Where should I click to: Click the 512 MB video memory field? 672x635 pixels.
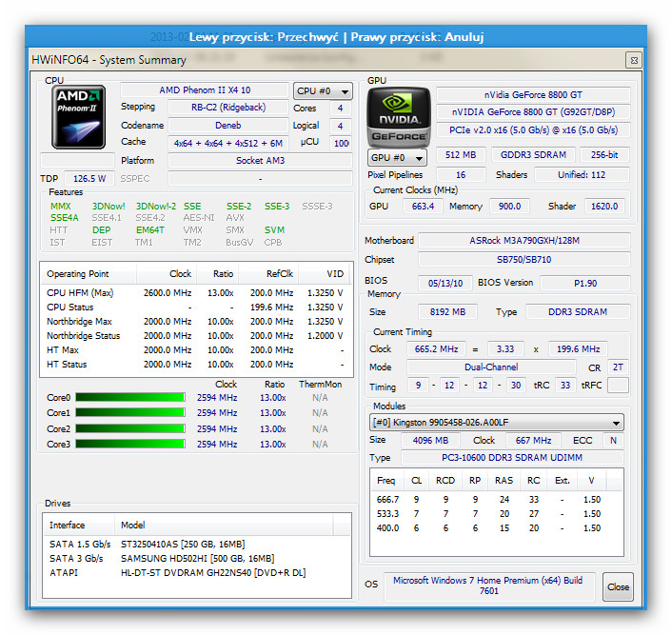point(461,155)
